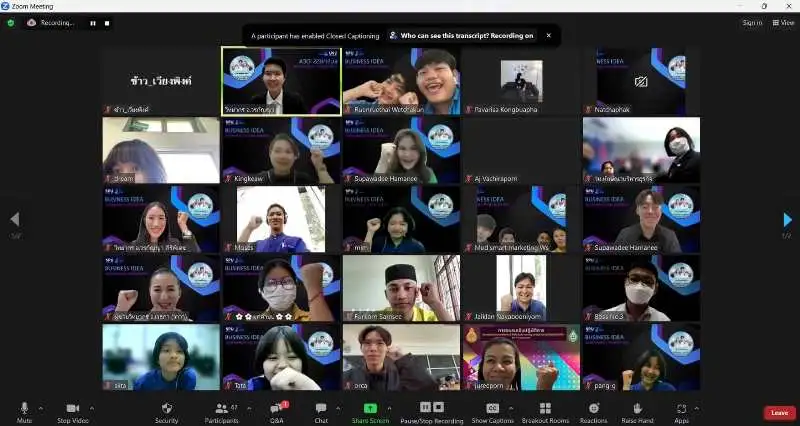Open the Chat panel
This screenshot has width=800, height=426.
click(321, 411)
